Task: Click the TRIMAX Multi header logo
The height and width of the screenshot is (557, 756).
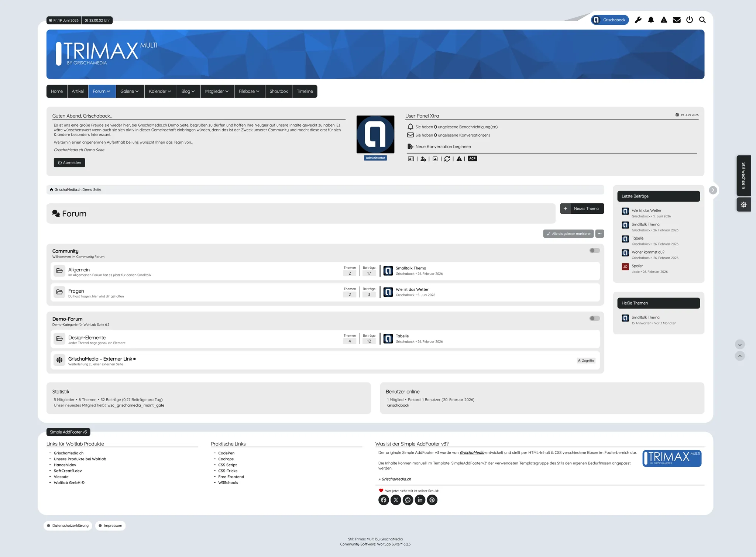Action: pos(107,54)
